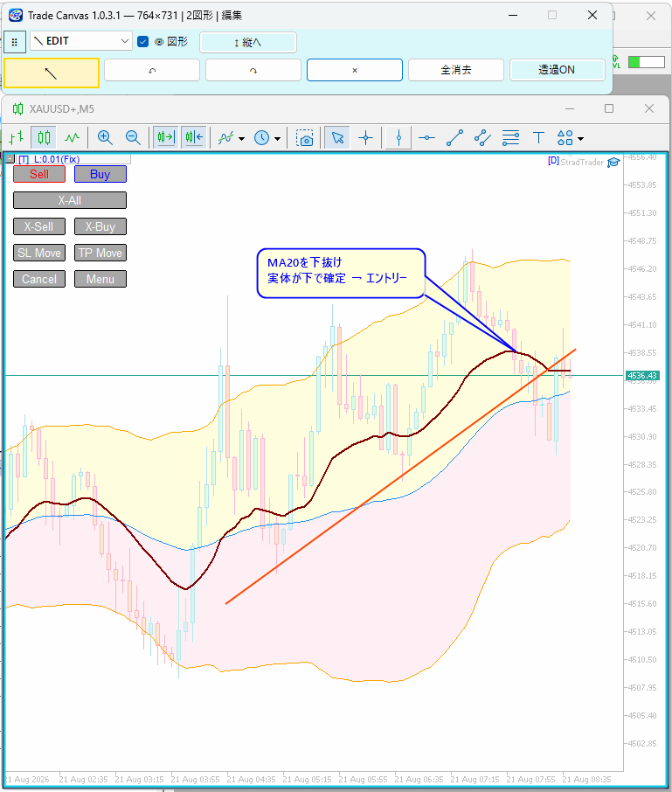Click the X-Buy button
This screenshot has width=672, height=792.
point(100,226)
